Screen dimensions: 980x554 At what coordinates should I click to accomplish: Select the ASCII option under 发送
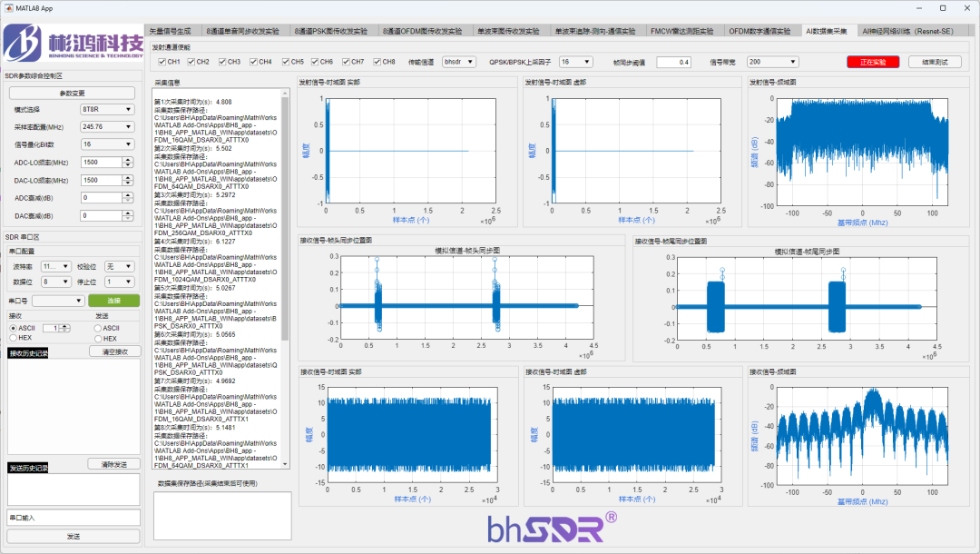98,328
